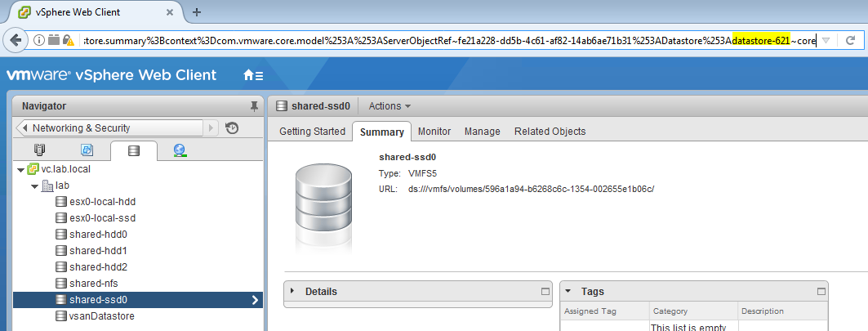Switch to VMs and Templates inventory view
The image size is (868, 331).
coord(87,150)
